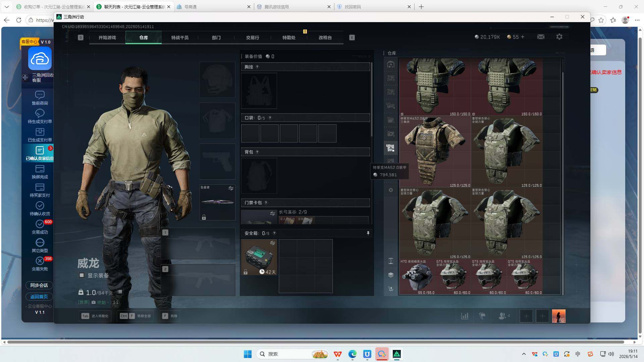Switch to 特战干员 tab

click(x=180, y=38)
